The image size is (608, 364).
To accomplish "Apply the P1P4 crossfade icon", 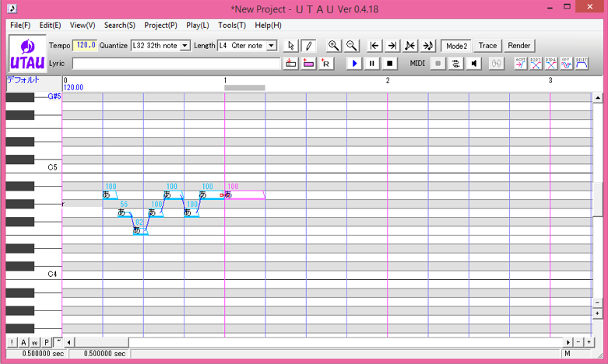I will (x=550, y=64).
